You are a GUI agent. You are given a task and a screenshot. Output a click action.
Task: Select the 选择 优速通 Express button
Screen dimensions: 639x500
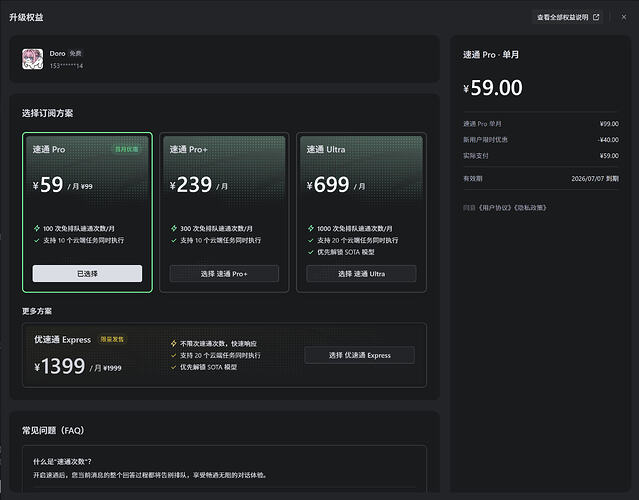pyautogui.click(x=359, y=355)
